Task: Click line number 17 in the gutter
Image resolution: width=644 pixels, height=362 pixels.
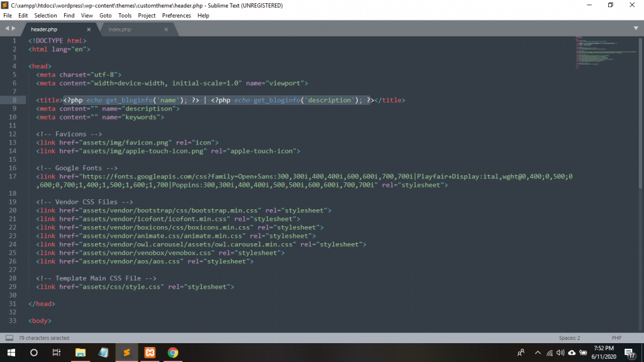Action: 14,177
